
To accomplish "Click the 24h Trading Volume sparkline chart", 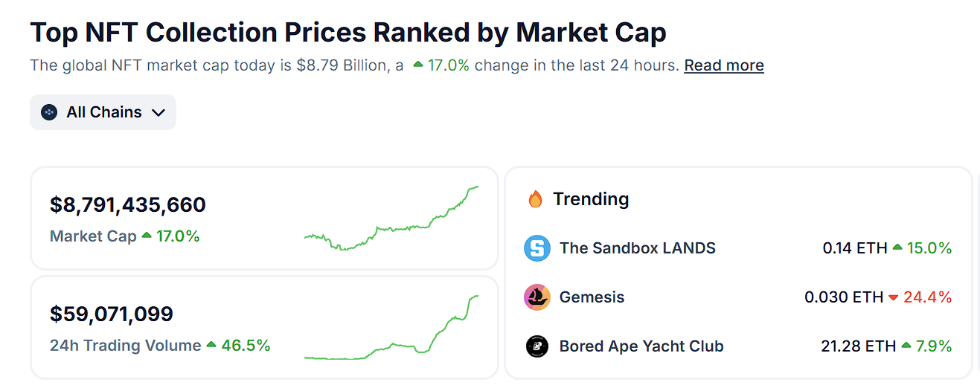I will coord(391,330).
